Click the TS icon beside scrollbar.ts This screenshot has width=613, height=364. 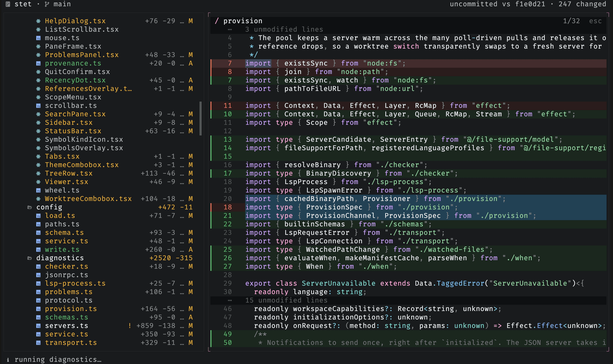pos(39,105)
